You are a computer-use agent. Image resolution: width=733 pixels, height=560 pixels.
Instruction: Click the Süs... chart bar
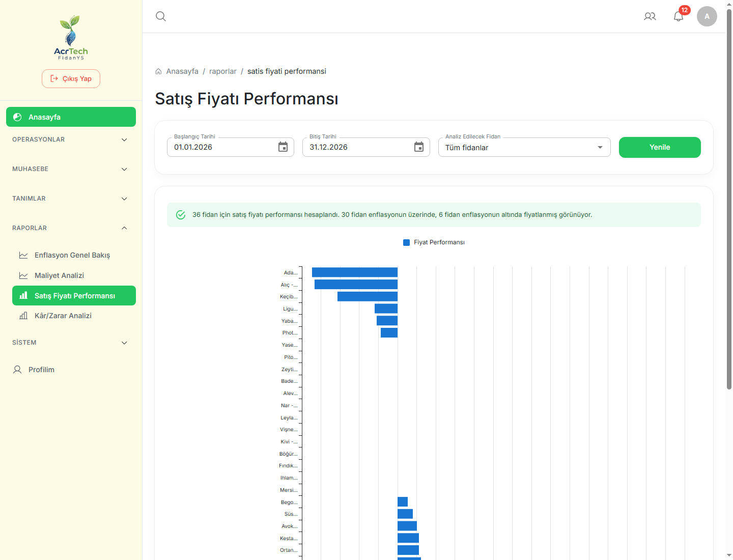tap(405, 514)
